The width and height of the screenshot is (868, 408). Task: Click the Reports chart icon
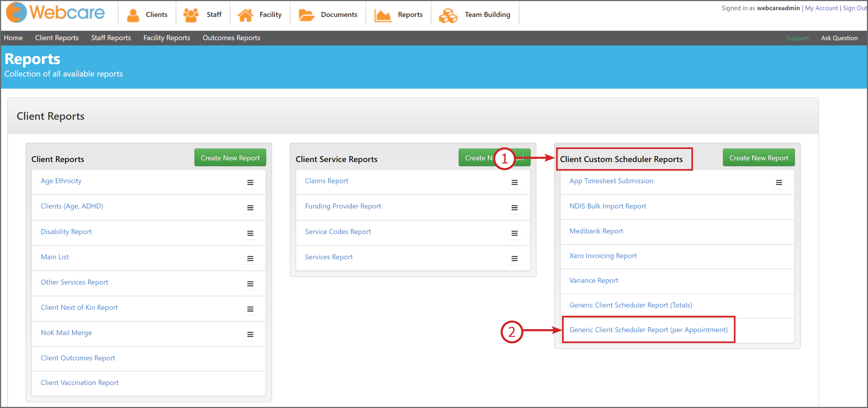(x=383, y=15)
